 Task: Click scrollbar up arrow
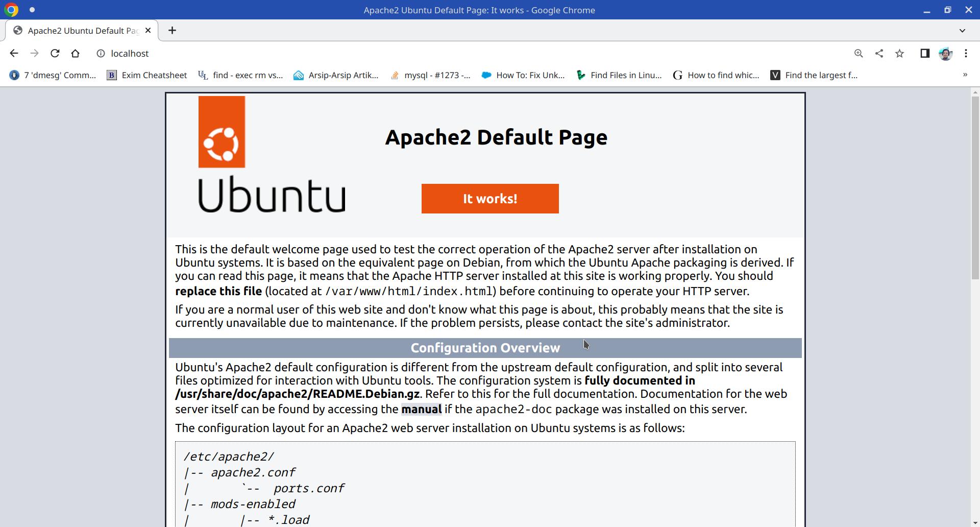(975, 92)
